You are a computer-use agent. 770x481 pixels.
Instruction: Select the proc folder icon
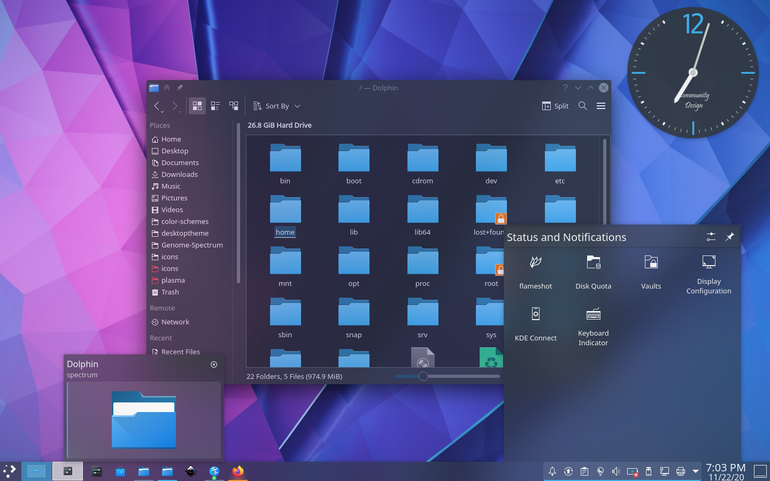coord(422,261)
